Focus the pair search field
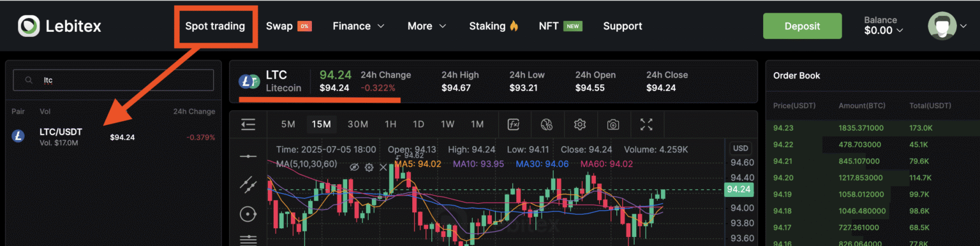Viewport: 980px width, 246px height. 114,80
